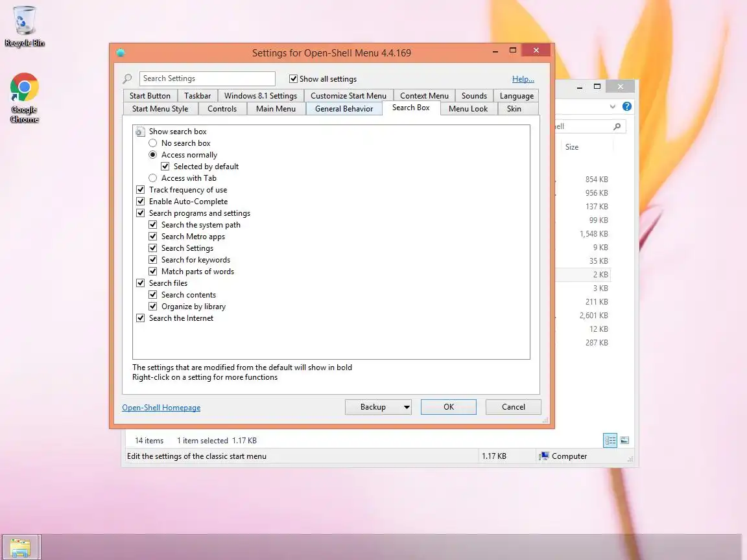This screenshot has width=747, height=560.
Task: Disable Search the Internet
Action: [141, 318]
